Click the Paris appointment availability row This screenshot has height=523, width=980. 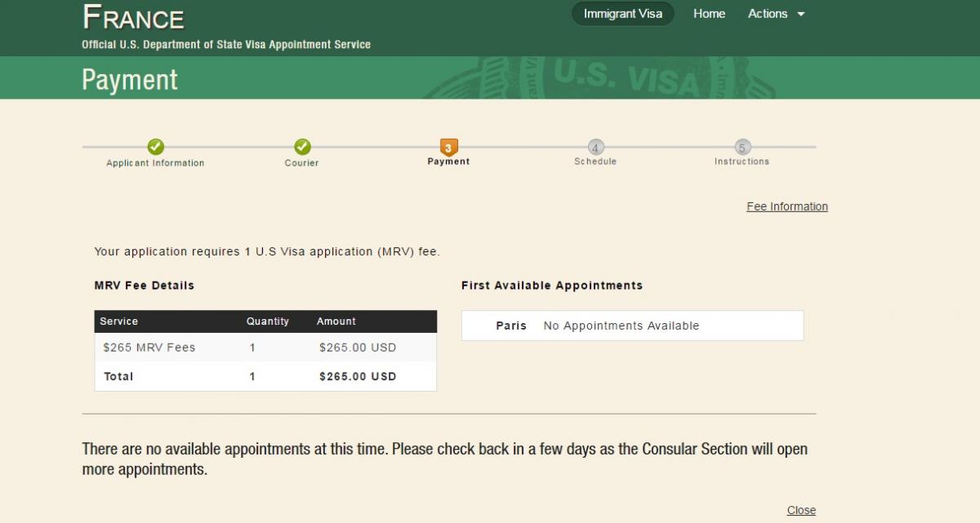[x=632, y=326]
